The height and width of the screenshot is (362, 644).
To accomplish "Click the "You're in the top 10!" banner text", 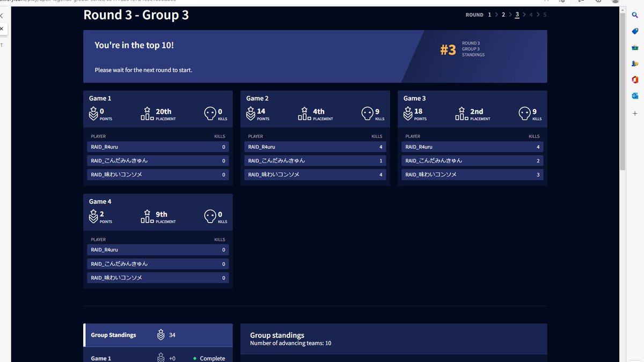I will pos(134,45).
